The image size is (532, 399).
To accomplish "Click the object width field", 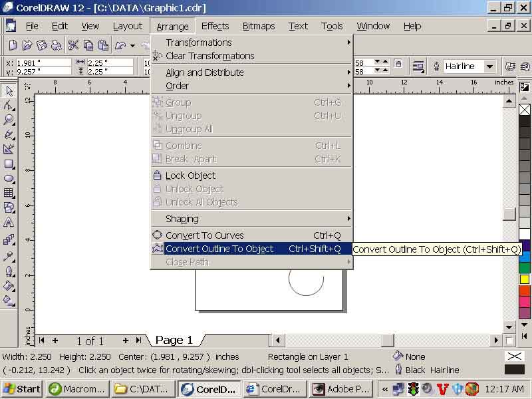I will (110, 63).
